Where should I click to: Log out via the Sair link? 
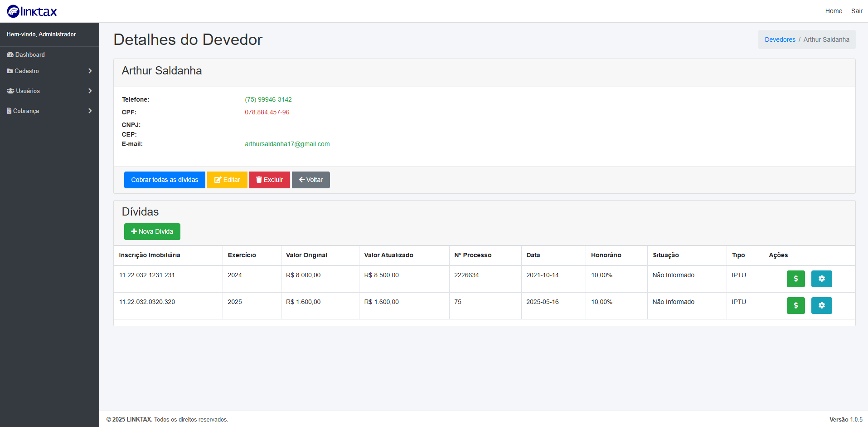pos(856,11)
